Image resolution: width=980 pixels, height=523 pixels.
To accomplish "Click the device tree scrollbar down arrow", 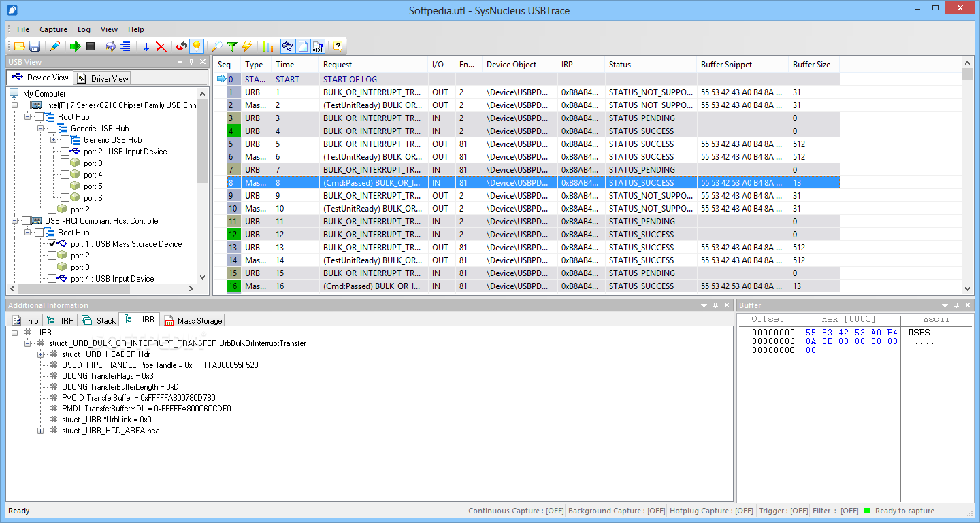I will point(202,277).
